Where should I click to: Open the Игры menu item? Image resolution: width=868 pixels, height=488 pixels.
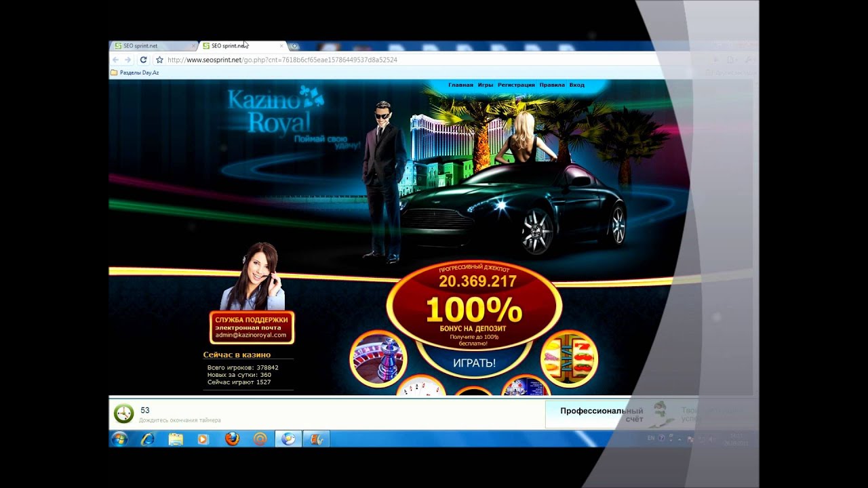(485, 85)
